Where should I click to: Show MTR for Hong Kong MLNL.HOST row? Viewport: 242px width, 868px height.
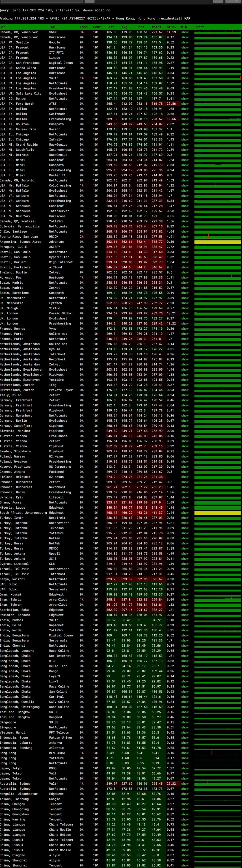(185, 753)
